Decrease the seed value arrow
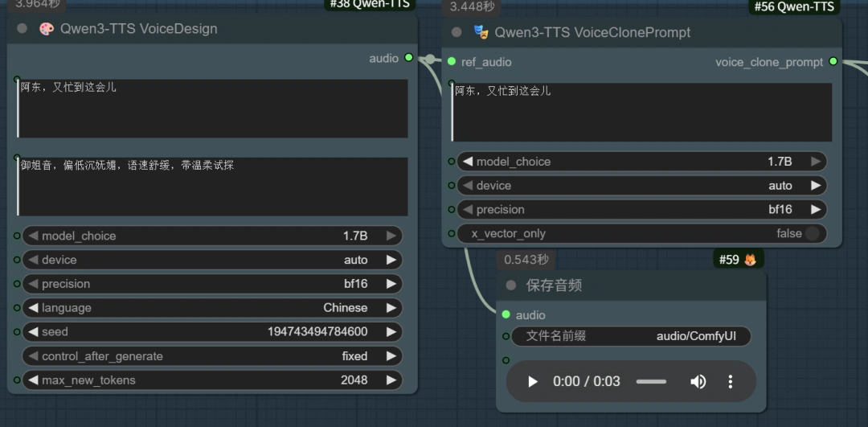The height and width of the screenshot is (427, 868). tap(33, 332)
